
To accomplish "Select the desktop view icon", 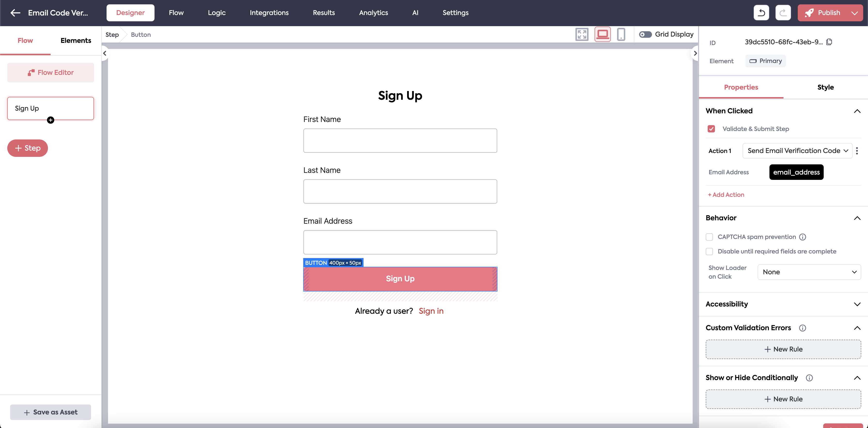I will pos(603,34).
